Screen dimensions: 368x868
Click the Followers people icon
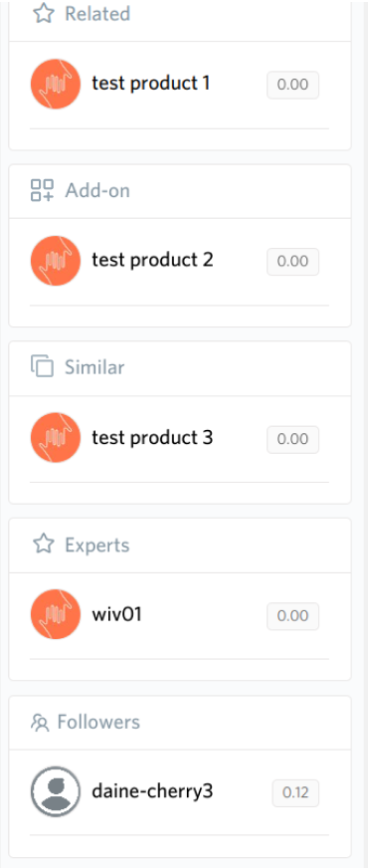click(x=40, y=723)
